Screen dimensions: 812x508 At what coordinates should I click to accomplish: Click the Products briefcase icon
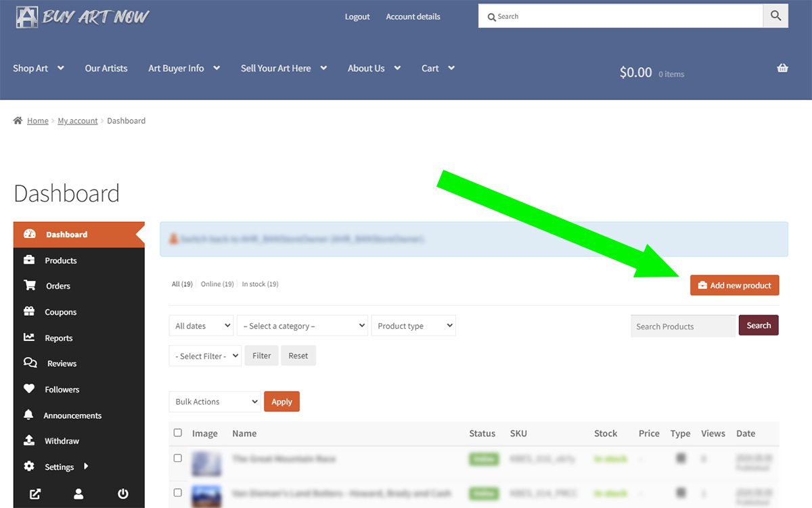coord(29,260)
